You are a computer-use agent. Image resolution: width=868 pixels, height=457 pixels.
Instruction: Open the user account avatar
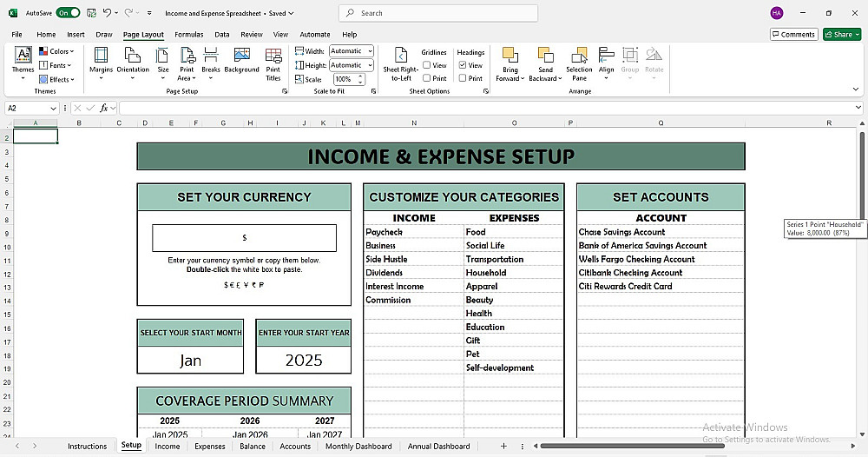tap(777, 13)
